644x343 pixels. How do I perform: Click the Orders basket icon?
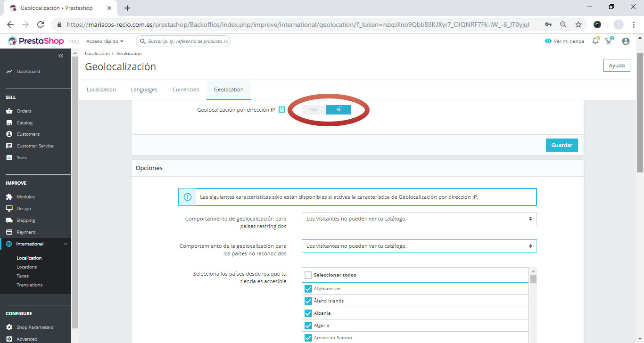(x=9, y=111)
